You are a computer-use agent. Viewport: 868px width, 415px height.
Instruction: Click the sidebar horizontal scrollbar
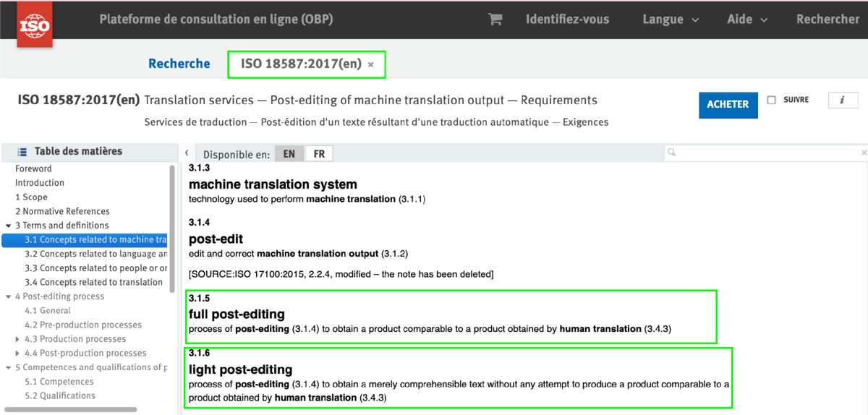pyautogui.click(x=69, y=409)
